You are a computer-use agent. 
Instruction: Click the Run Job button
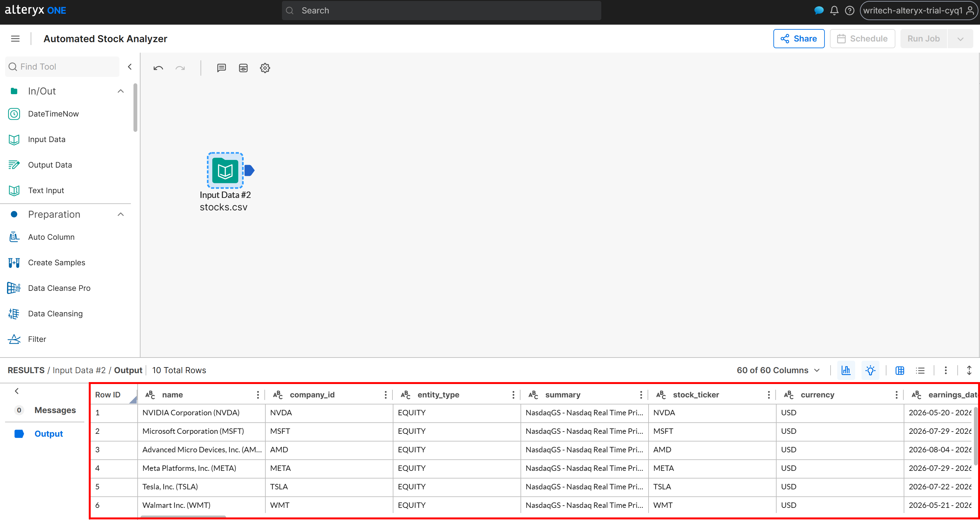(x=923, y=39)
